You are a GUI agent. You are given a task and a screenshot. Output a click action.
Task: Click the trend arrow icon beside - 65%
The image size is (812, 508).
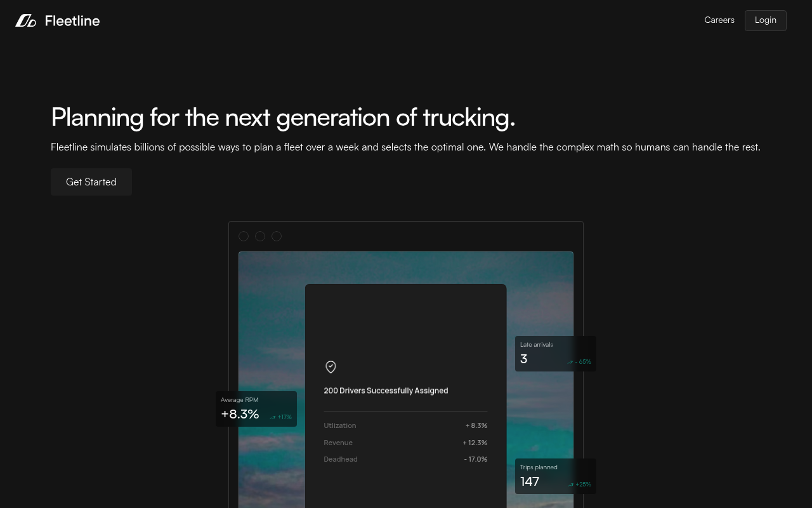(570, 362)
